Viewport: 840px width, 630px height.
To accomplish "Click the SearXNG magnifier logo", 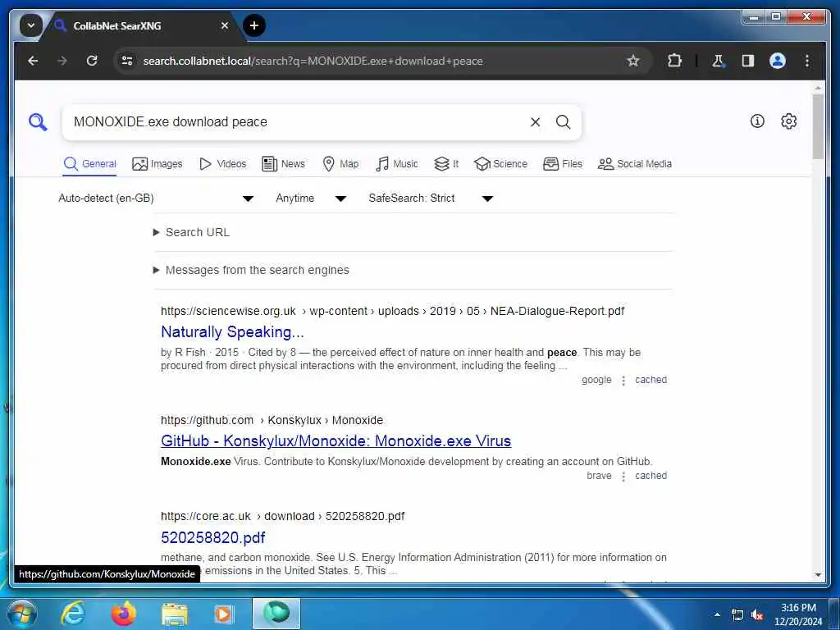I will pos(38,121).
